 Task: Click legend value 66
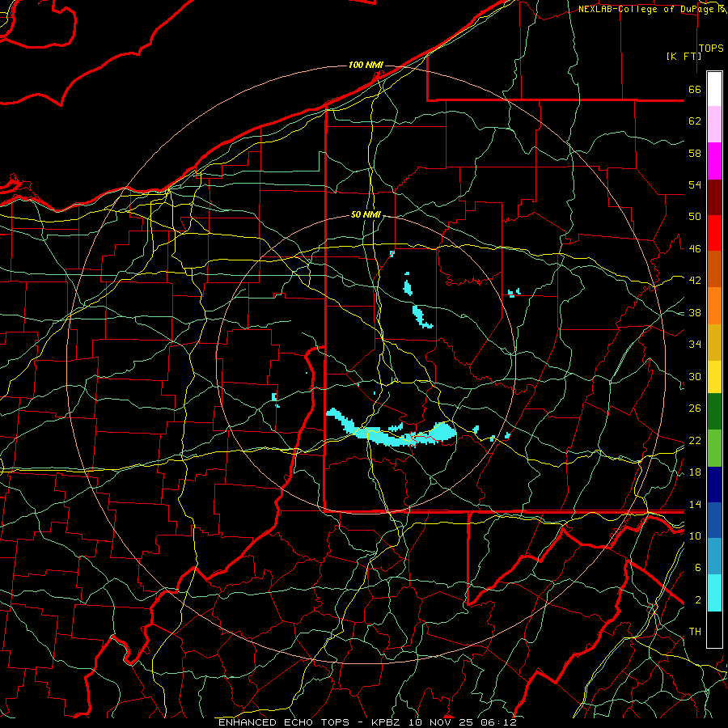point(695,89)
